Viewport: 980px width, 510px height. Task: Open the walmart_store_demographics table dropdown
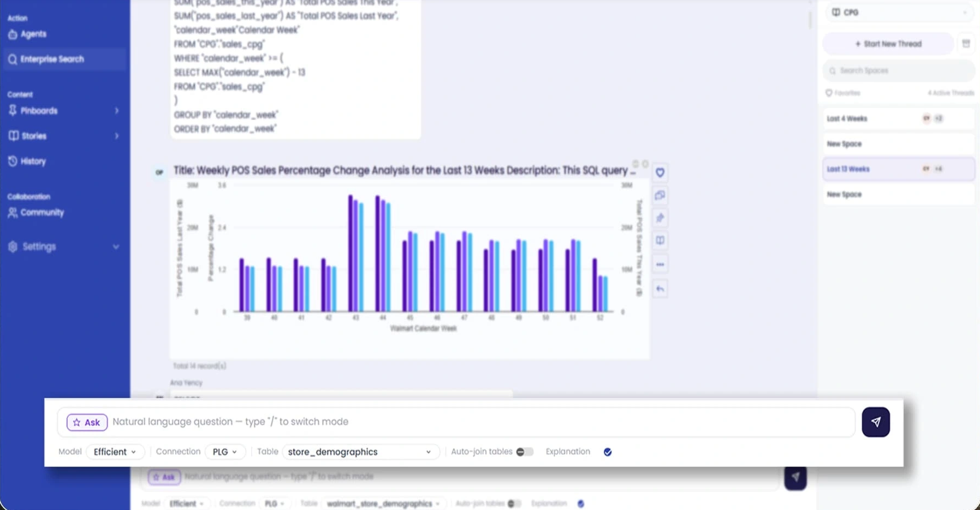(x=383, y=503)
